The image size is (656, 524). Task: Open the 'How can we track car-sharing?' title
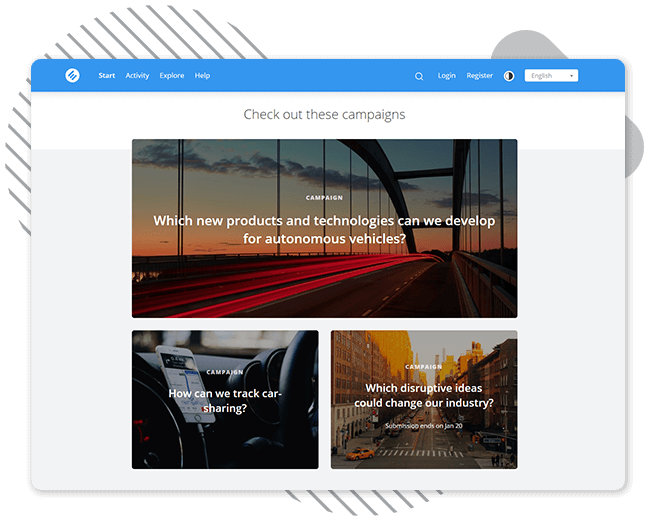coord(225,400)
